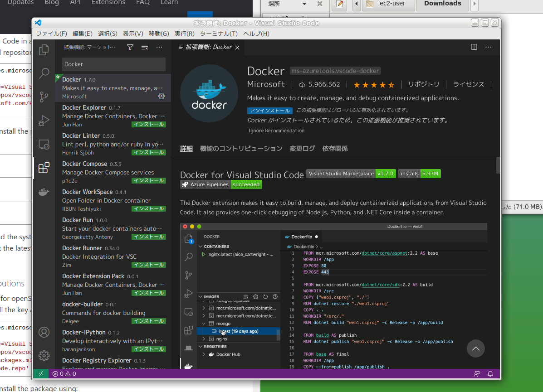The width and height of the screenshot is (543, 392).
Task: Click the Learn link on the background webpage
Action: pos(169,3)
